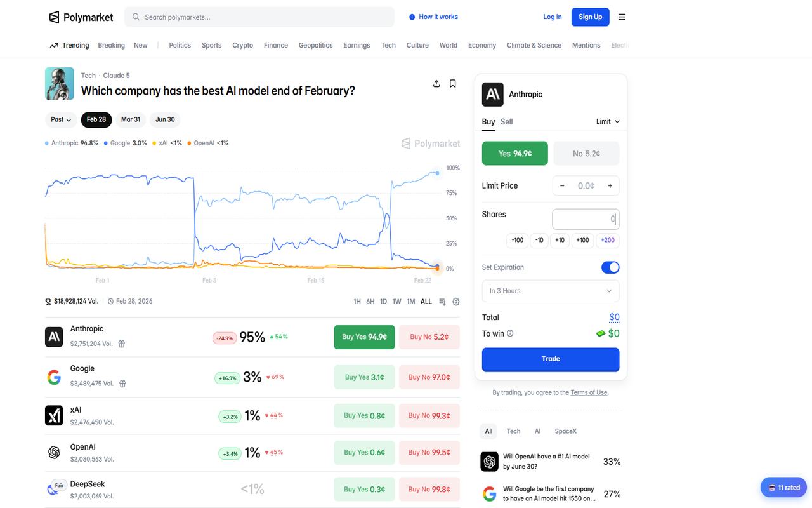Select the No 5.2¢ option in the trade panel
The width and height of the screenshot is (812, 508).
coord(586,153)
